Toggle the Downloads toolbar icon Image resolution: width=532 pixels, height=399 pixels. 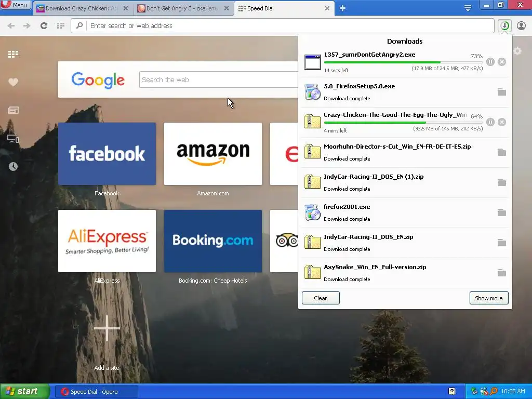click(504, 26)
